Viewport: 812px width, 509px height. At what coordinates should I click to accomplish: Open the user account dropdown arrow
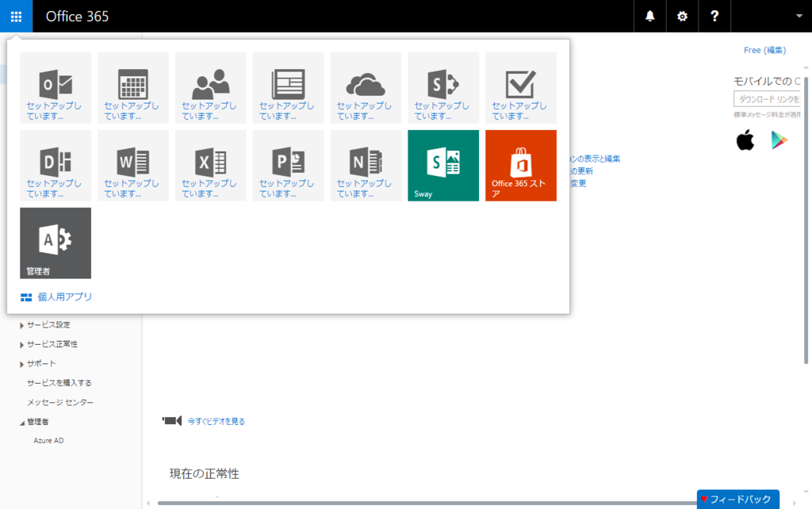(799, 16)
